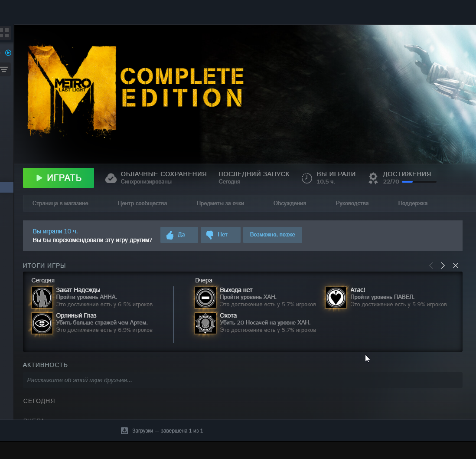
Task: Click the blue play circle icon in sidebar
Action: tap(8, 53)
